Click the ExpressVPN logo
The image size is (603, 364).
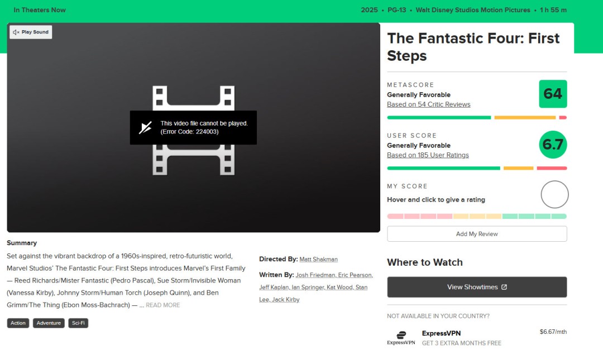point(401,338)
